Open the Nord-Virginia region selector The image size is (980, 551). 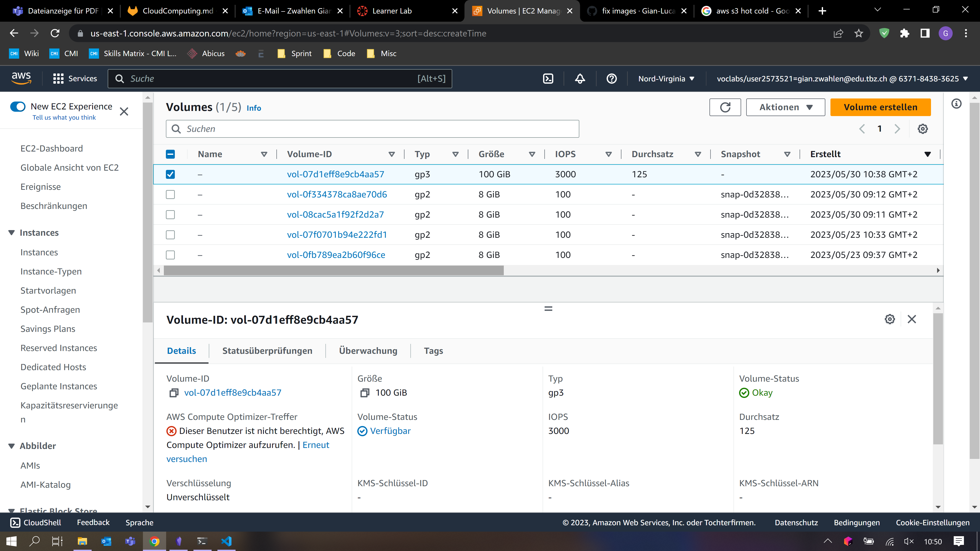coord(666,79)
